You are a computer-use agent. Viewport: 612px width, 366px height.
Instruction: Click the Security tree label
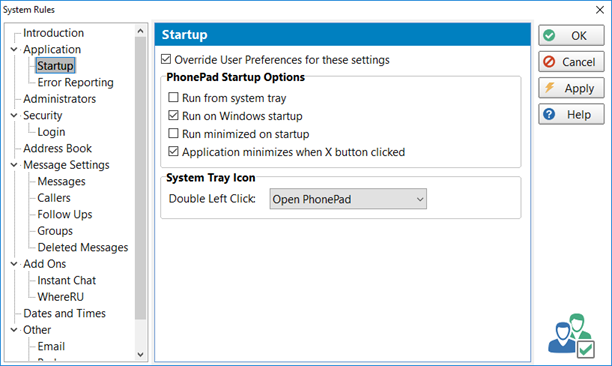click(x=43, y=115)
